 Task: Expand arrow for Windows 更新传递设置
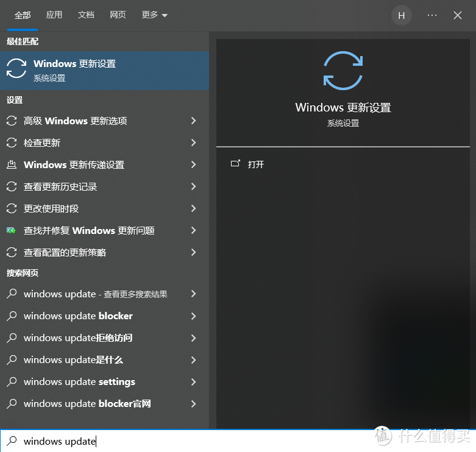pos(193,164)
